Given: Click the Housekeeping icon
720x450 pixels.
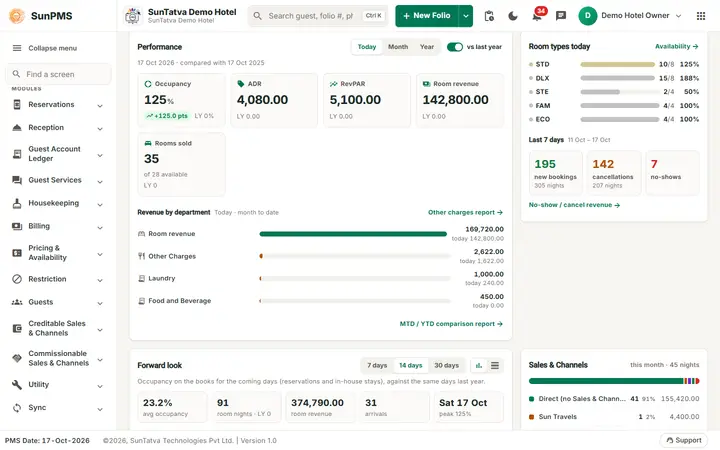Looking at the screenshot, I should coord(17,203).
